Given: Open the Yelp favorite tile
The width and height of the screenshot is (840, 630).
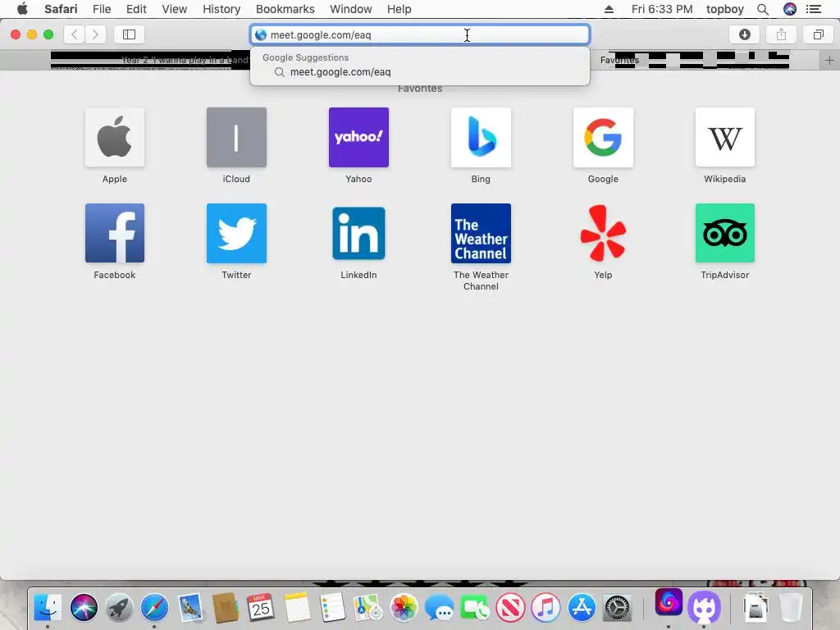Looking at the screenshot, I should [x=603, y=233].
